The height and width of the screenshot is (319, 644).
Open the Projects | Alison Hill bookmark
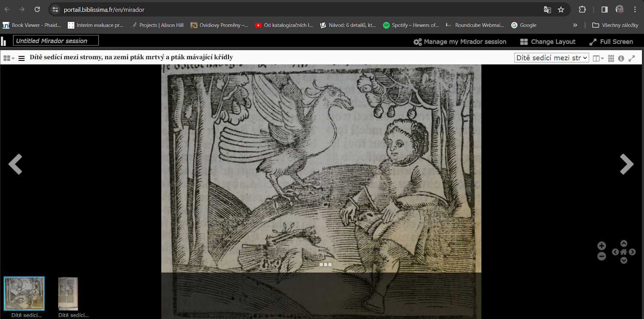pyautogui.click(x=157, y=25)
